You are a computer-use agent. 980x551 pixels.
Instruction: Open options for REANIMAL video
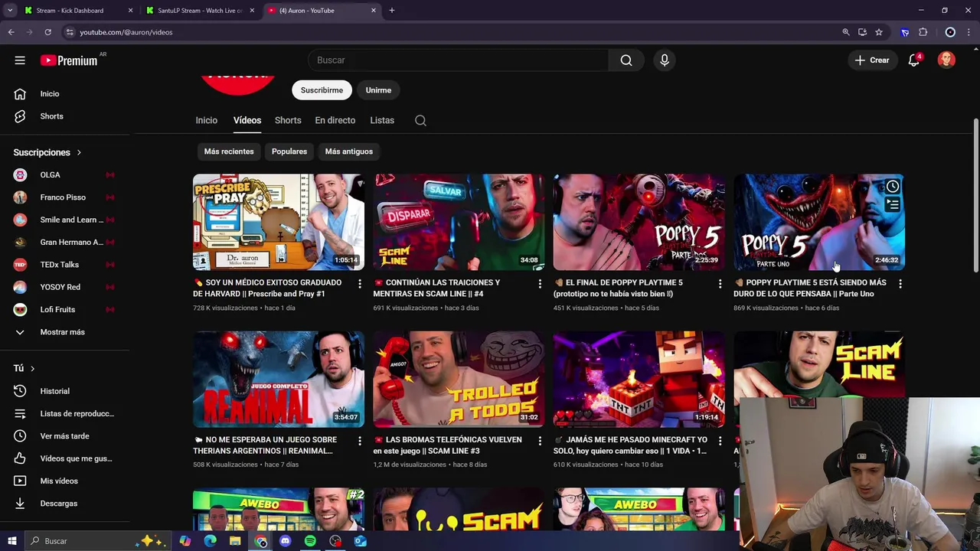(359, 441)
